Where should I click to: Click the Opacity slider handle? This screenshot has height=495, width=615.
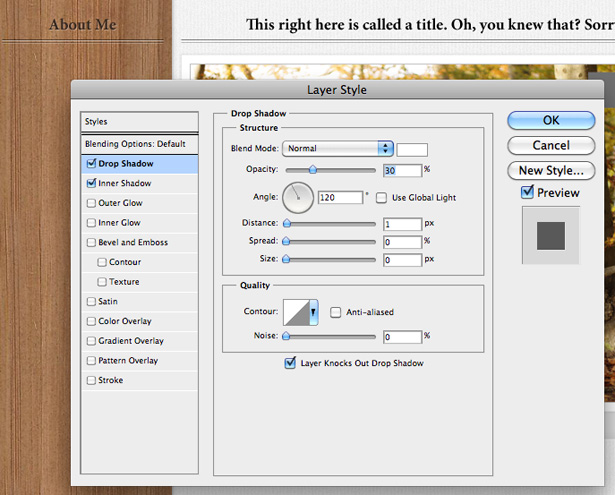(313, 169)
